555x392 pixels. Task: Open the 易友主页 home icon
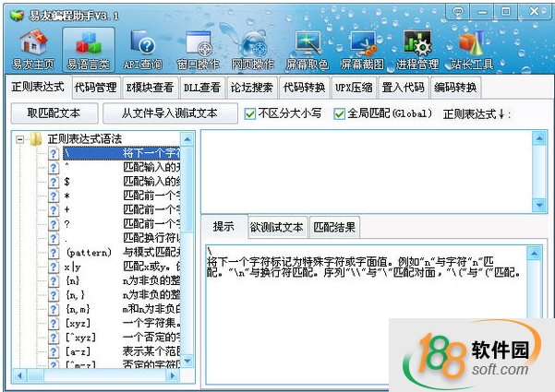tap(33, 50)
